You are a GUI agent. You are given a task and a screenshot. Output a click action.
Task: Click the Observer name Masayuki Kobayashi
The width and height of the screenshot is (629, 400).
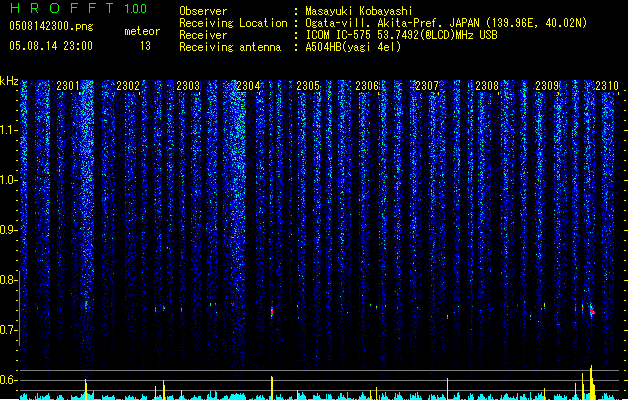(x=359, y=11)
